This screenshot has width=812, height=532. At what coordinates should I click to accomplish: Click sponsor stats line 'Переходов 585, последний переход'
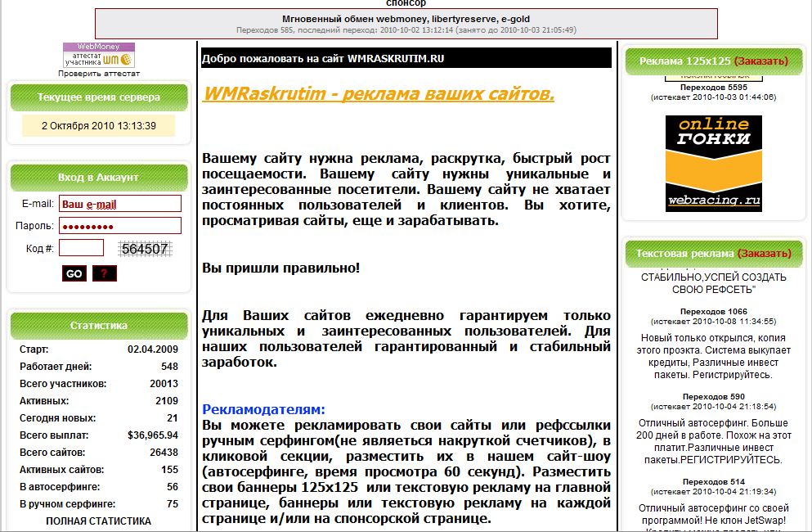tap(406, 30)
